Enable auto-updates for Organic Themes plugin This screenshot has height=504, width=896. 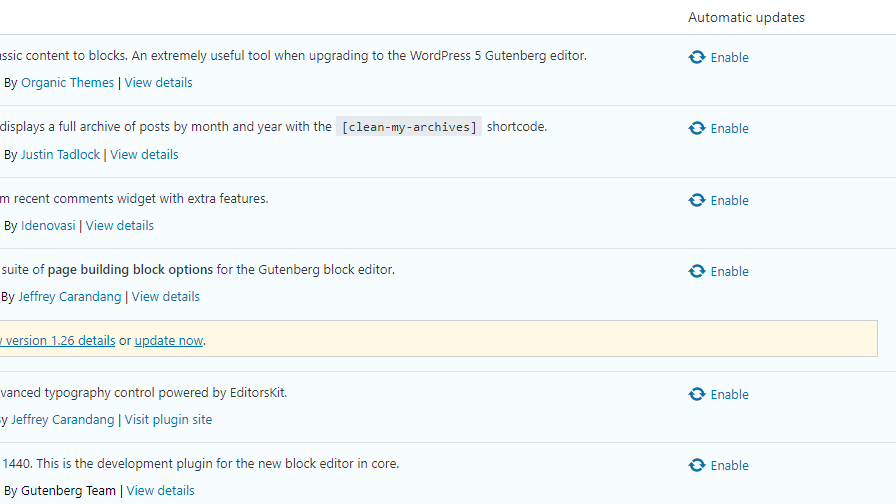tap(729, 58)
